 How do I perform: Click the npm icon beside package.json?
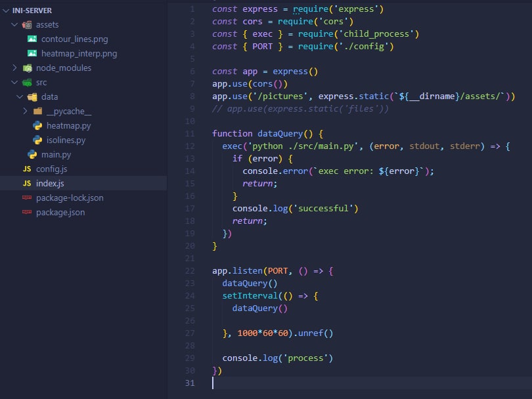(27, 212)
